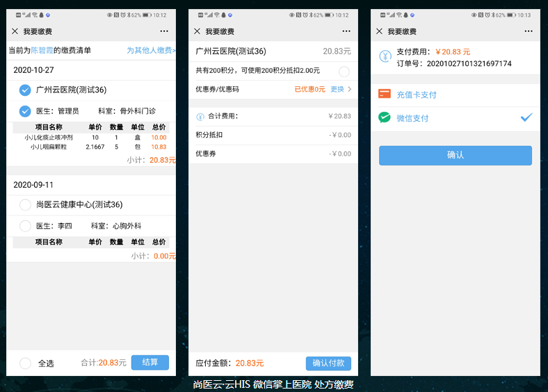548x392 pixels.
Task: Tap 已优惠0元 discount text
Action: click(309, 90)
